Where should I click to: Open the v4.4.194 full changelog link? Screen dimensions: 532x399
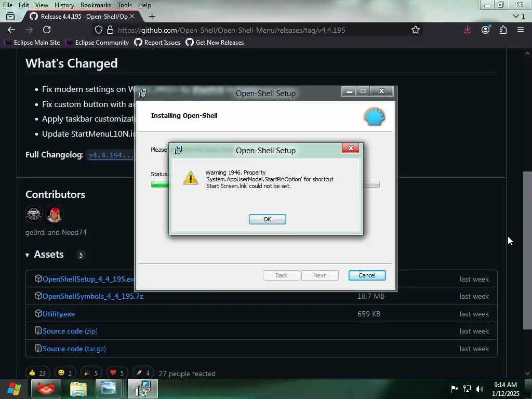click(111, 155)
